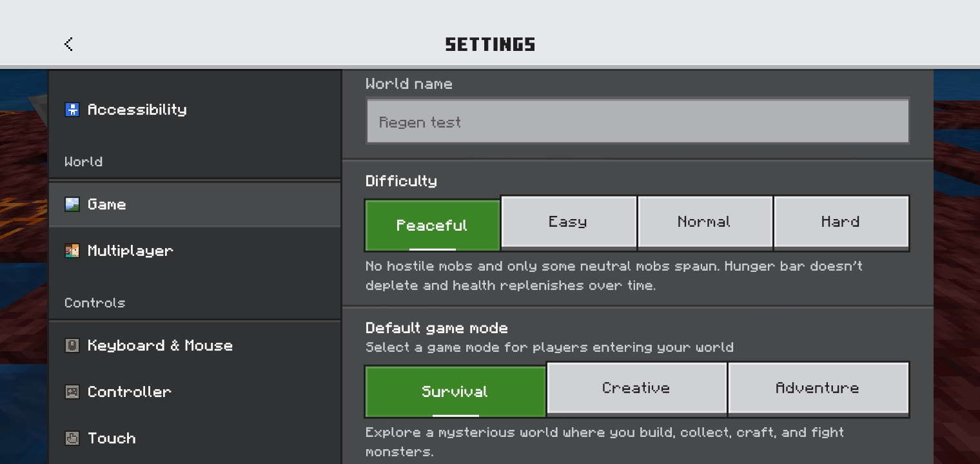Image resolution: width=980 pixels, height=464 pixels.
Task: Select Peaceful difficulty
Action: tap(433, 225)
